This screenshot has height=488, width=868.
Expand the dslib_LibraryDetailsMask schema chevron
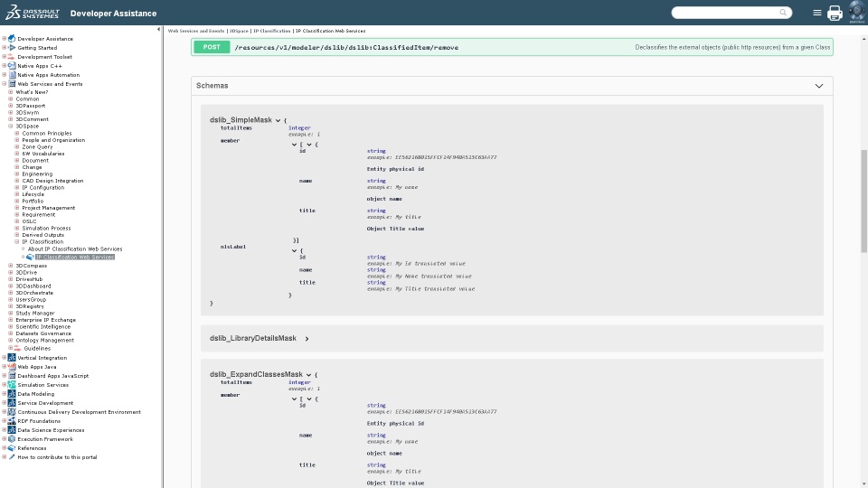click(x=307, y=339)
